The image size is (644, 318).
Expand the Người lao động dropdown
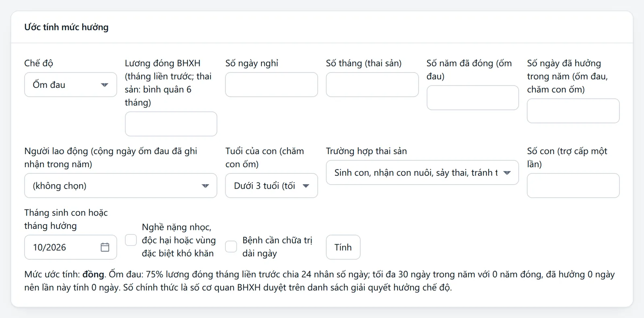(121, 185)
